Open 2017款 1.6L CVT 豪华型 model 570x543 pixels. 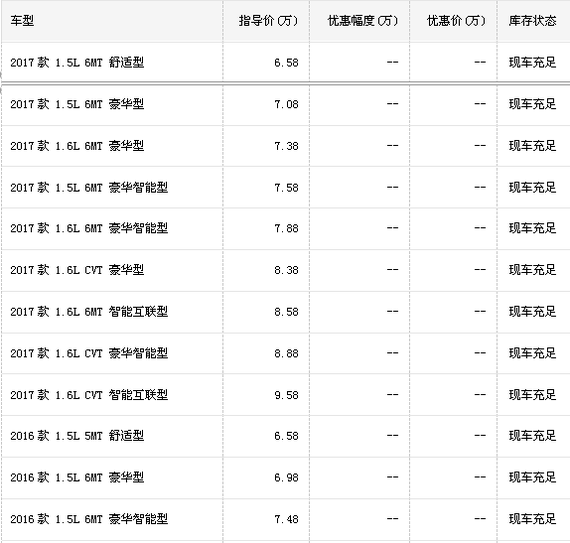(x=77, y=270)
